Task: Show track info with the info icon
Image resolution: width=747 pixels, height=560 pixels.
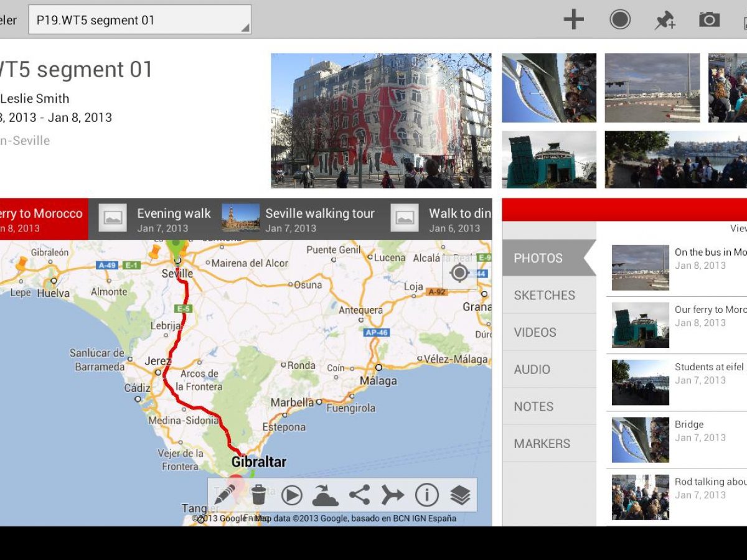Action: (426, 495)
